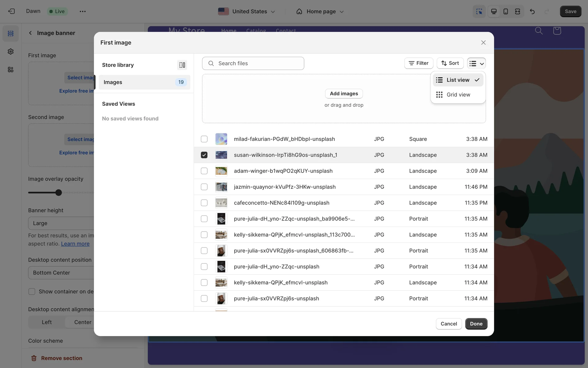Collapse the Store library sidebar icon
The image size is (588, 368).
click(182, 65)
